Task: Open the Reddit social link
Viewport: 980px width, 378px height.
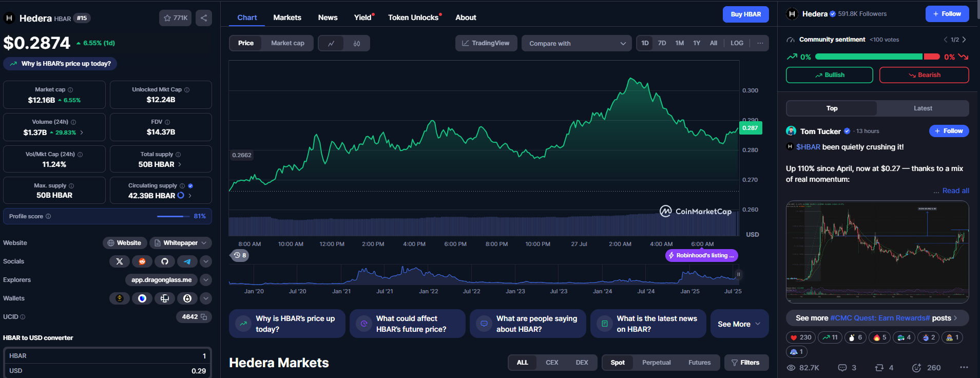Action: [x=142, y=261]
